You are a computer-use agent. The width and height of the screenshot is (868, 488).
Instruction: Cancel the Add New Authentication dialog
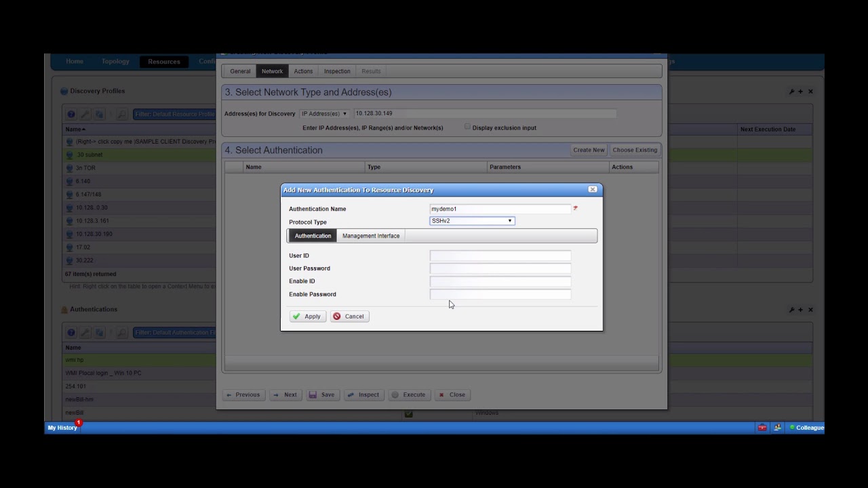tap(349, 317)
